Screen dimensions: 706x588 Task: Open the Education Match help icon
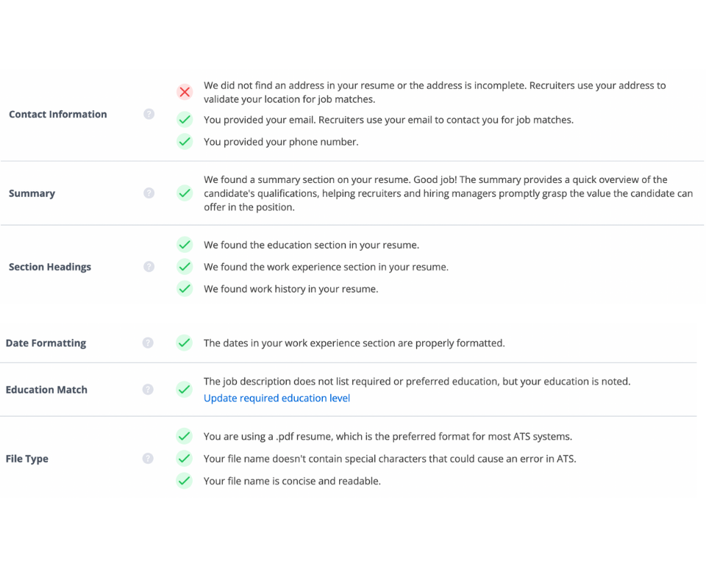pyautogui.click(x=149, y=389)
